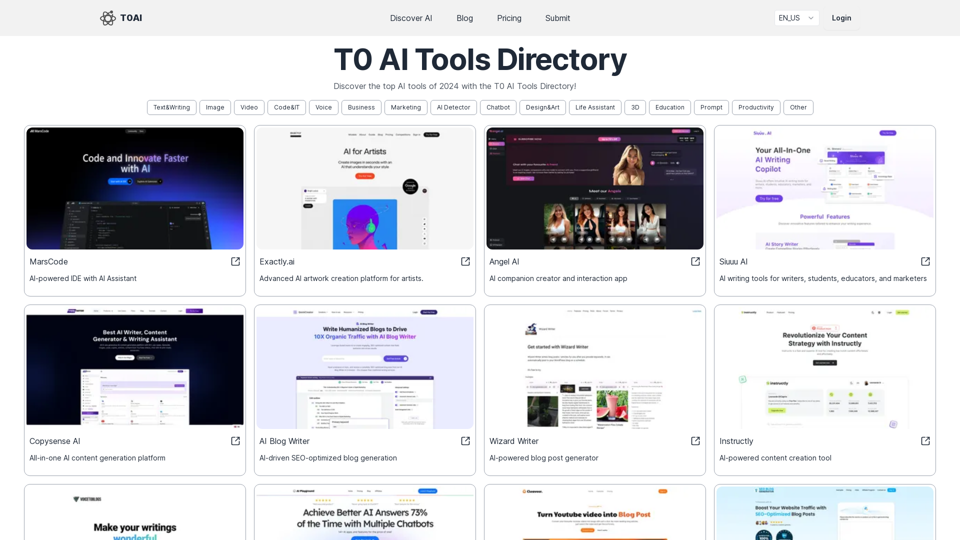This screenshot has width=960, height=540.
Task: Filter by Design&Art category
Action: 542,107
